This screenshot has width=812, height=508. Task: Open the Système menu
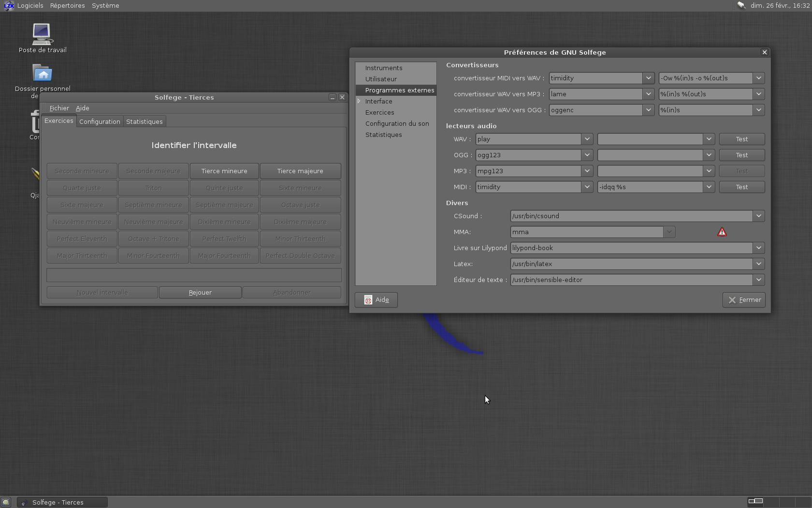(x=105, y=6)
